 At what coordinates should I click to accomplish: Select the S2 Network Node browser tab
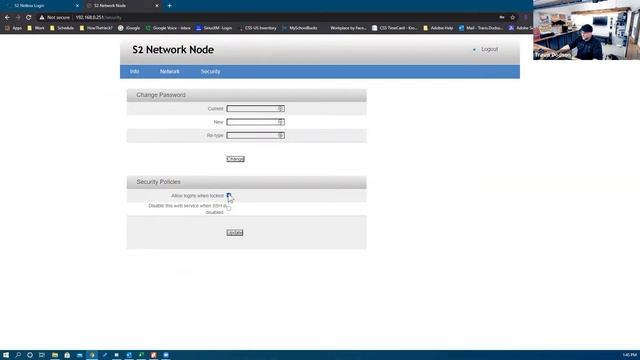[122, 6]
